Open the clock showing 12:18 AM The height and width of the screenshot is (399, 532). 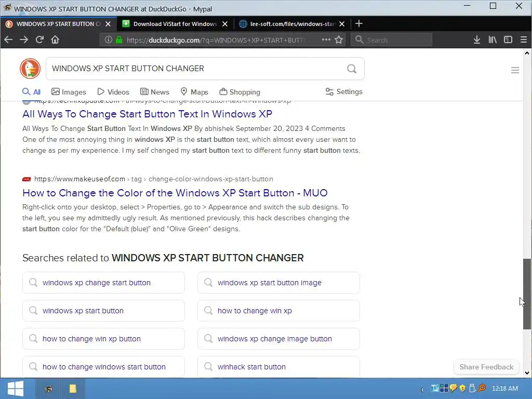(x=505, y=388)
